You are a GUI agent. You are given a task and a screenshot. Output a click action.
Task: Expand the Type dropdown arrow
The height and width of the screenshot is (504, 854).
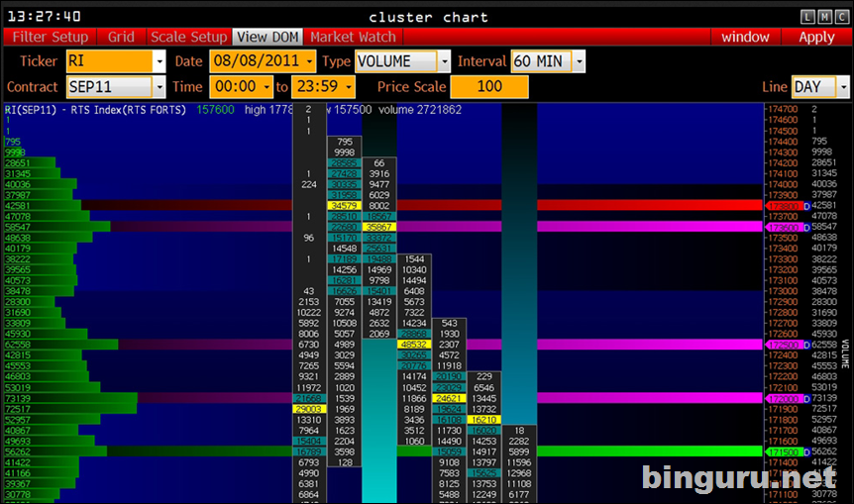445,61
